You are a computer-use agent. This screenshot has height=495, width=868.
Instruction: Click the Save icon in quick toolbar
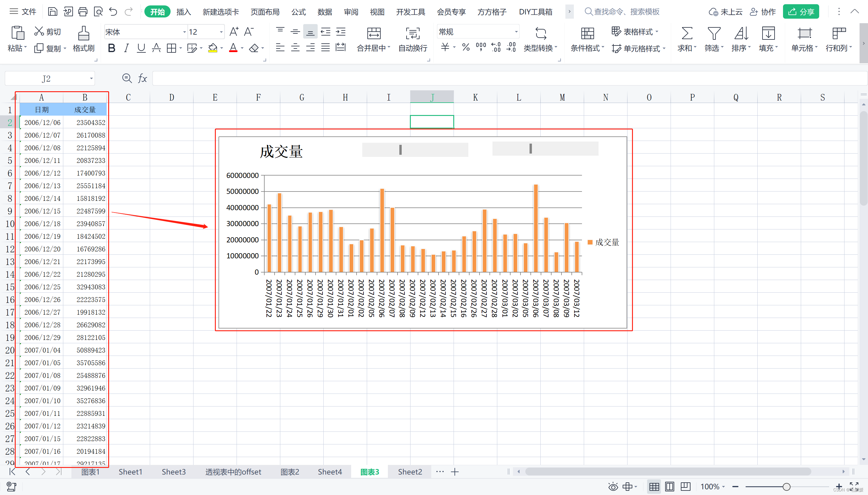(x=52, y=12)
